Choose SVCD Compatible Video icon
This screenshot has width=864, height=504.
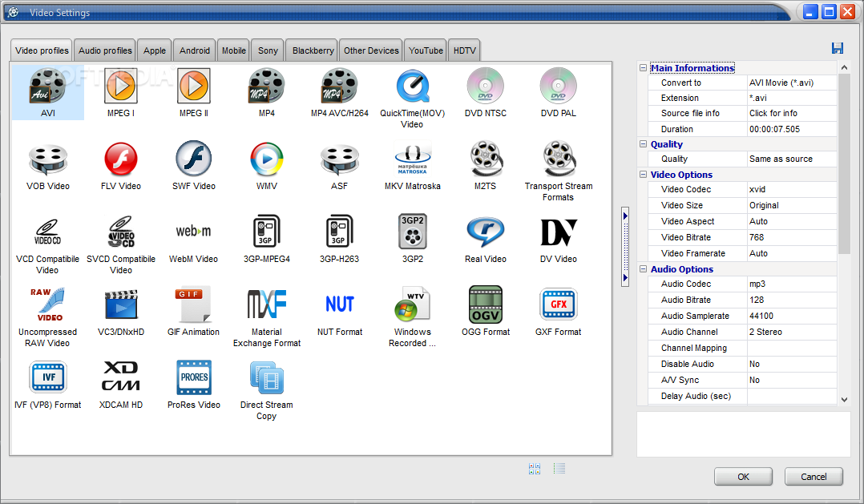(121, 232)
